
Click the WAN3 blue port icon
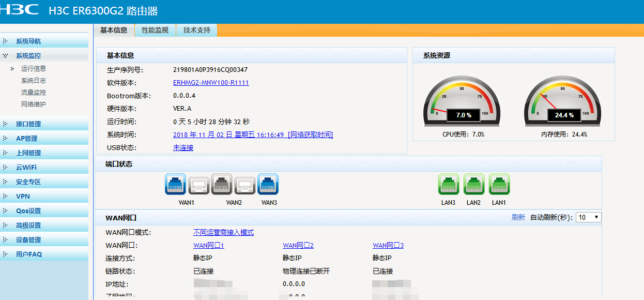(268, 184)
